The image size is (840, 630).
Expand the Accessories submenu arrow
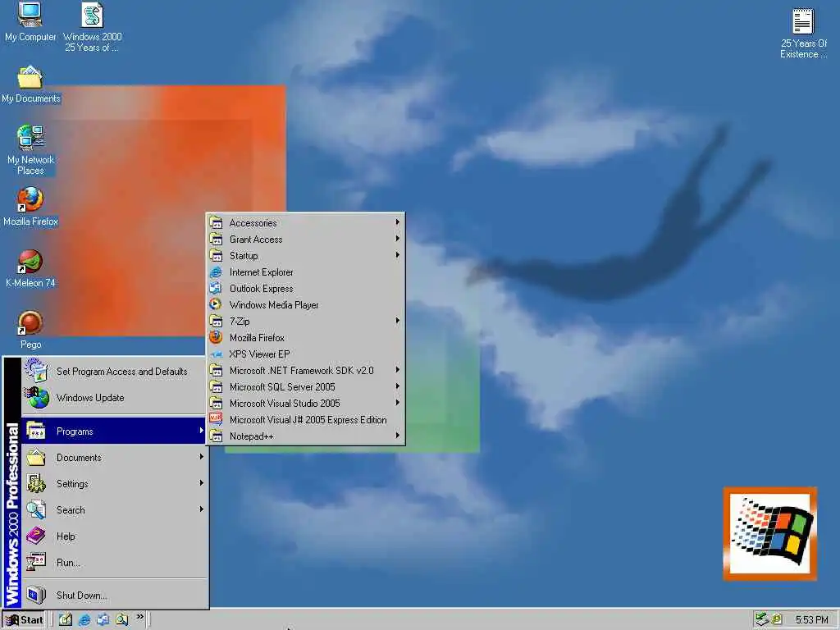(x=397, y=221)
